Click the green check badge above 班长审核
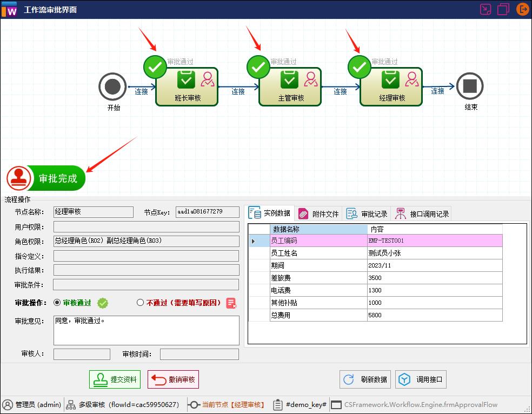 point(155,66)
